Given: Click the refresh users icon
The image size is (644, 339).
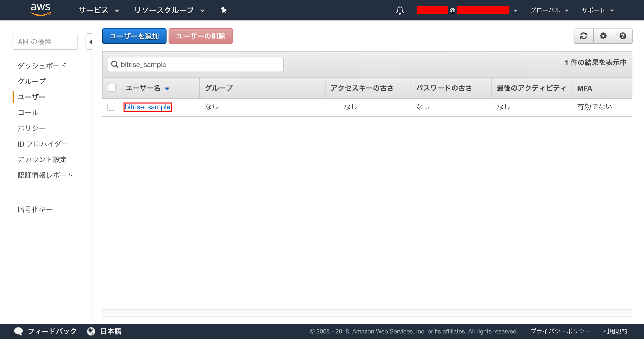Looking at the screenshot, I should [583, 36].
